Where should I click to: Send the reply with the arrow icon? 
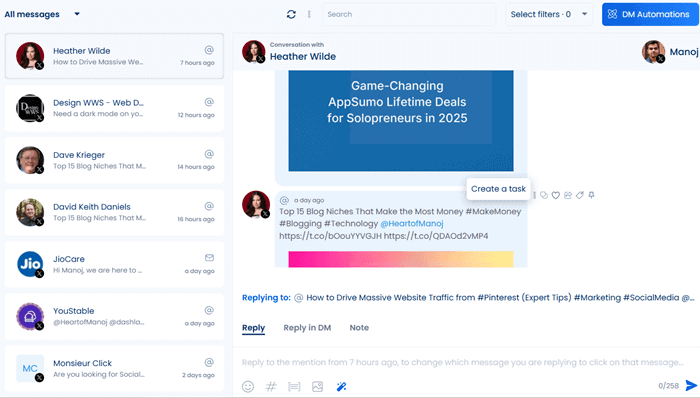[x=691, y=386]
